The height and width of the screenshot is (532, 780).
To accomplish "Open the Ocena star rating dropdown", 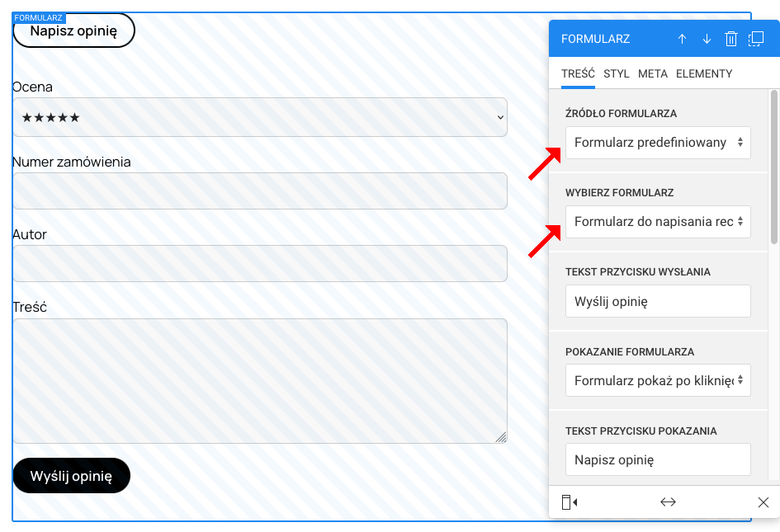I will (260, 118).
